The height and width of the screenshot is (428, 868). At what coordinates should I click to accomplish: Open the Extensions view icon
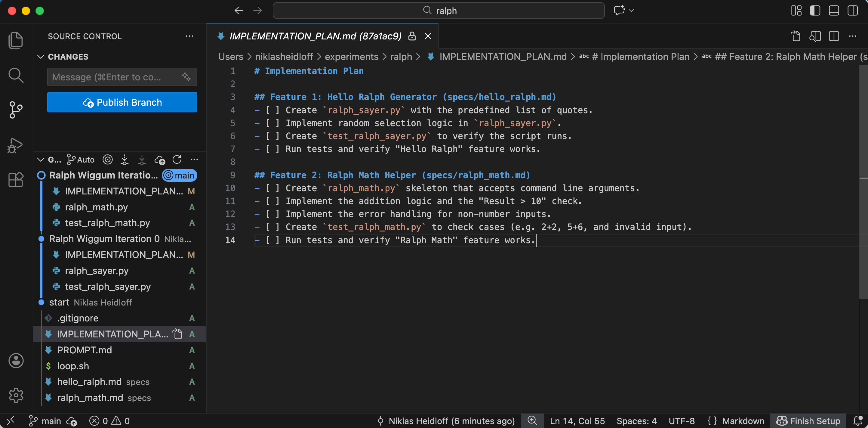pyautogui.click(x=16, y=179)
